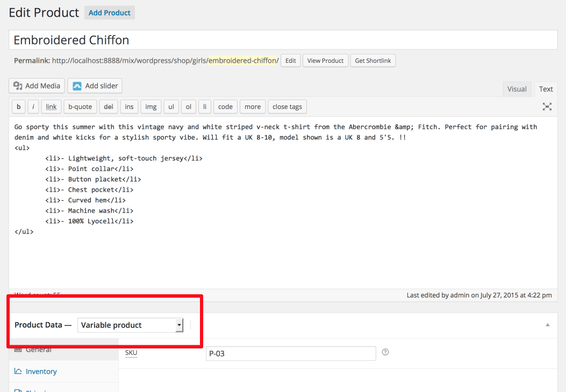Click the "Chest pocket" list line
Screen dimensions: 566x392
(89, 190)
